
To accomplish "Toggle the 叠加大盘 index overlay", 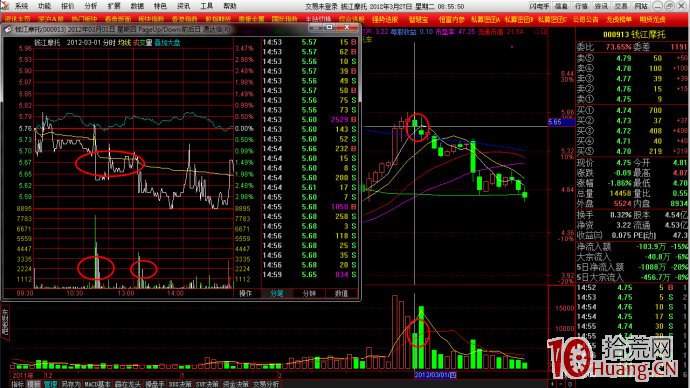I will click(167, 43).
